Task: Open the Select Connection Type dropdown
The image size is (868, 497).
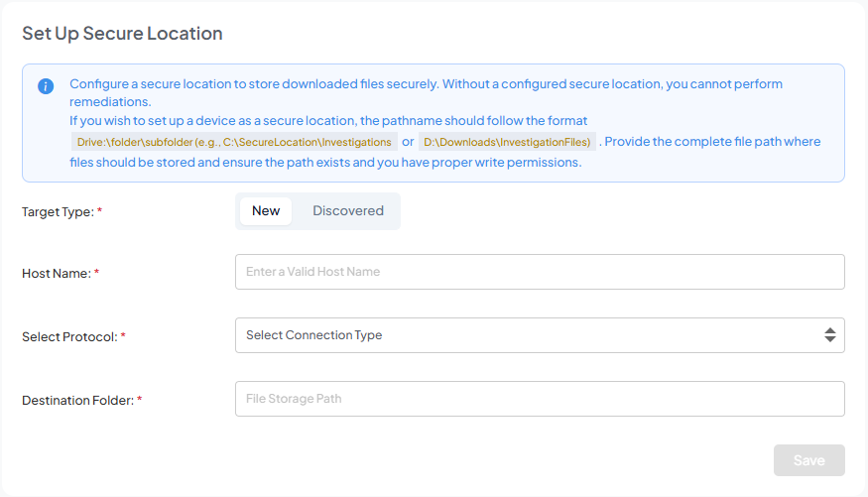Action: coord(526,335)
